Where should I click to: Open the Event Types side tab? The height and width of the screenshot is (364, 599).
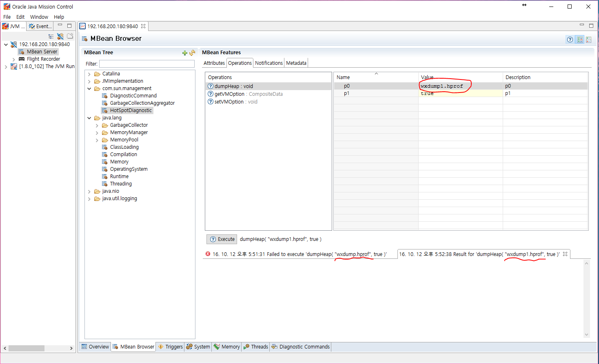click(x=40, y=26)
